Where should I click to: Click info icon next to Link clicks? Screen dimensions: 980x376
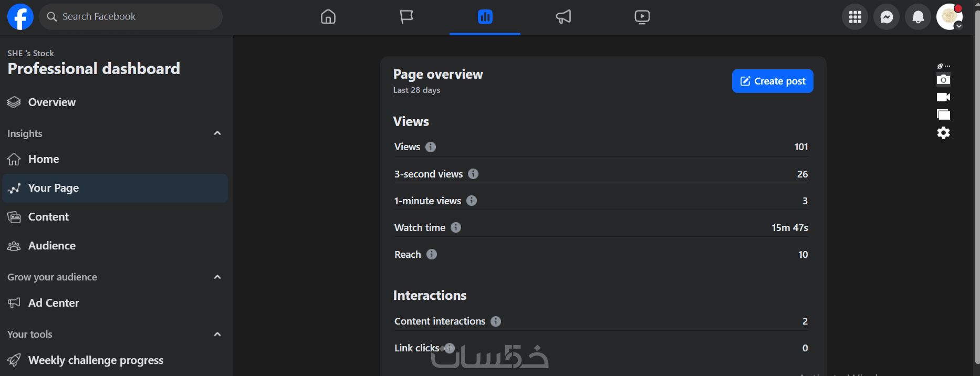[x=450, y=348]
